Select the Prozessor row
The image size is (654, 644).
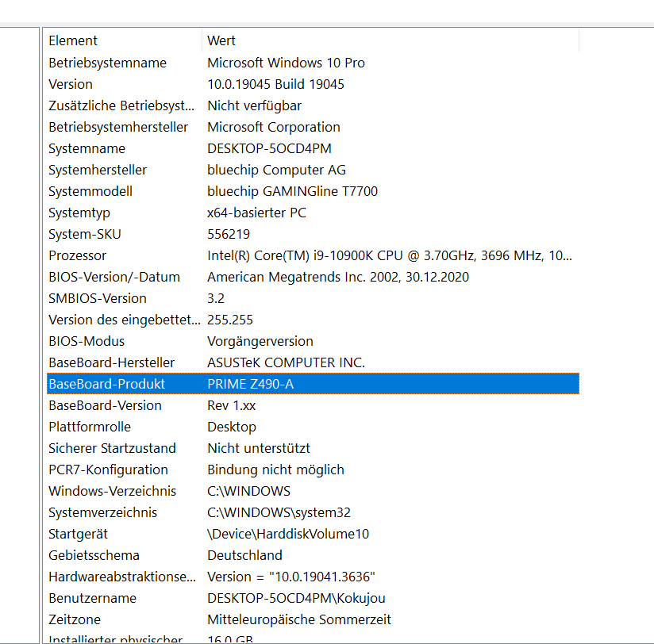(x=313, y=255)
